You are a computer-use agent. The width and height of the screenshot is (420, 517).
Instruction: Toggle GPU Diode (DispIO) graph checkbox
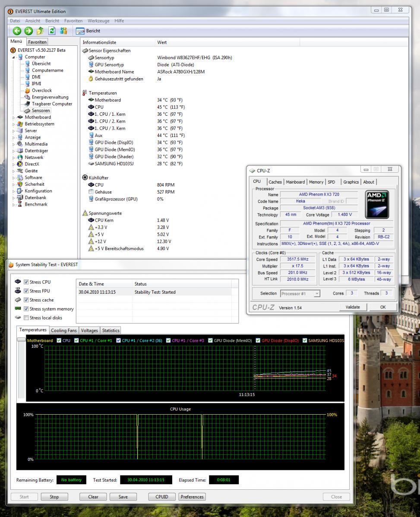(x=258, y=341)
